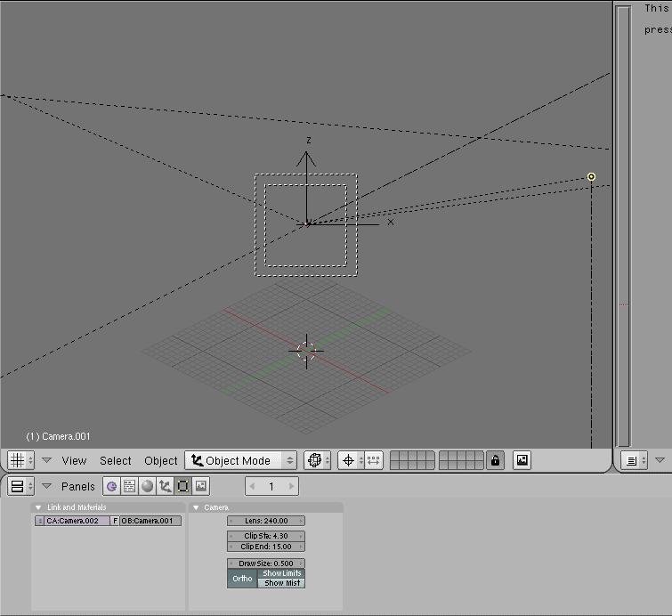The height and width of the screenshot is (616, 672).
Task: Click the ClipEnd: 15.00 value
Action: (x=266, y=547)
